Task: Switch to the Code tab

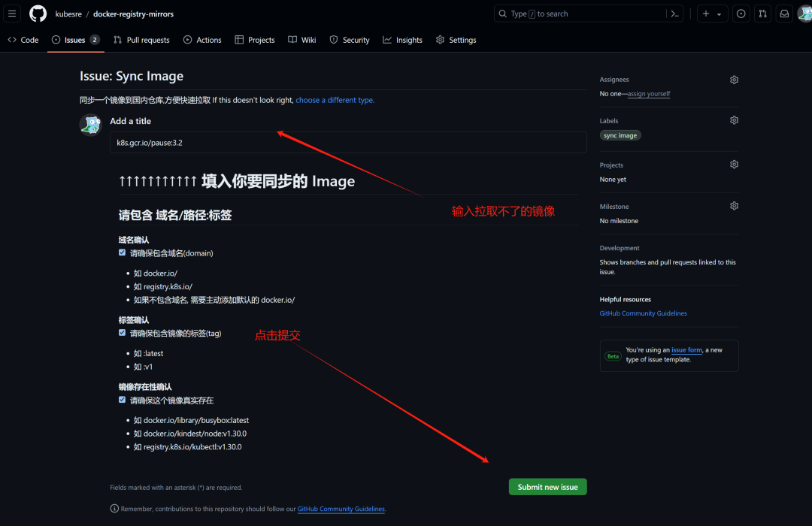Action: point(23,40)
